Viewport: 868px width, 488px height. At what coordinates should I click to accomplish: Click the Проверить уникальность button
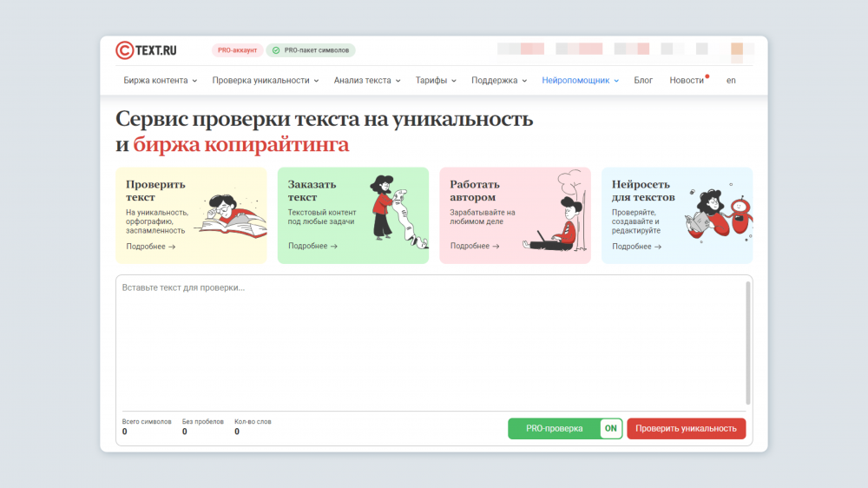tap(686, 428)
